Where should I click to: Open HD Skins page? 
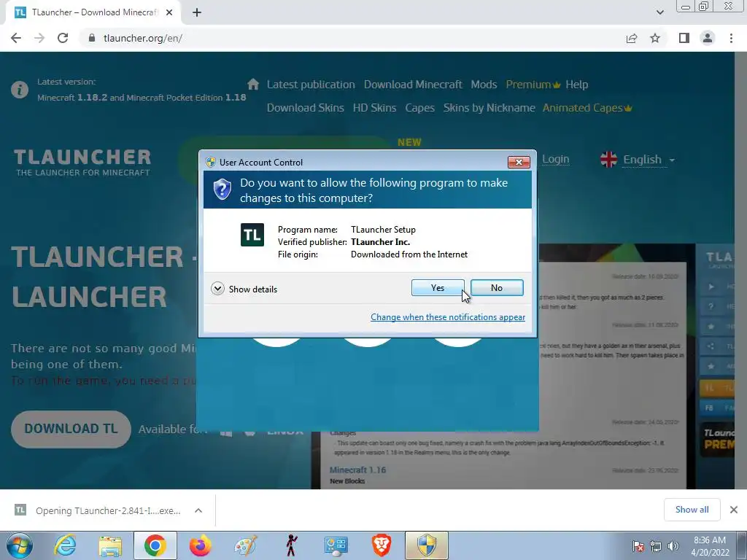[x=374, y=108]
